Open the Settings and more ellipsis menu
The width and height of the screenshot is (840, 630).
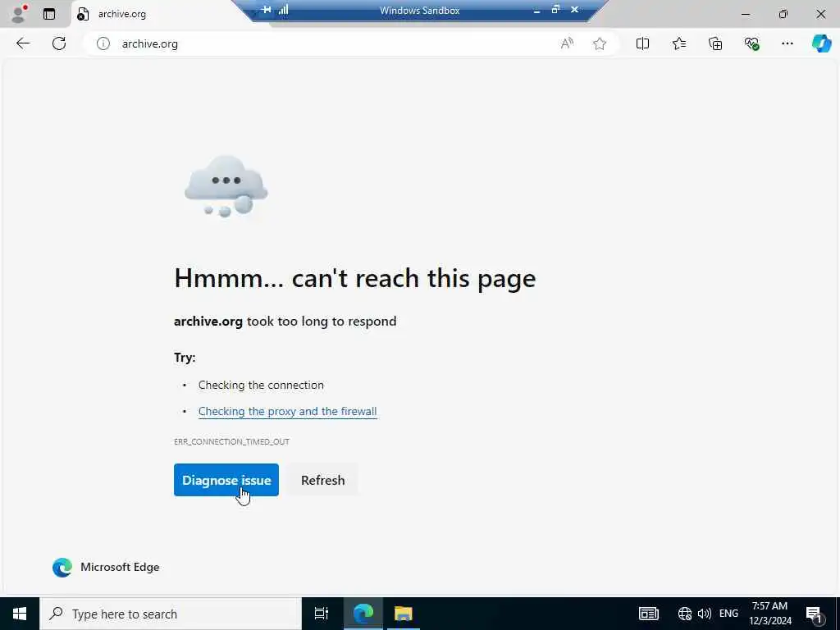tap(787, 44)
